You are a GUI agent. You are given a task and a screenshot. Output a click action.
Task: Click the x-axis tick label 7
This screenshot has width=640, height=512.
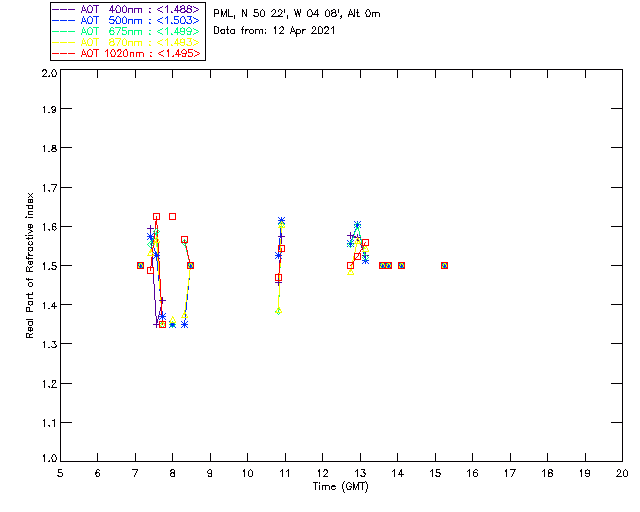pyautogui.click(x=135, y=473)
